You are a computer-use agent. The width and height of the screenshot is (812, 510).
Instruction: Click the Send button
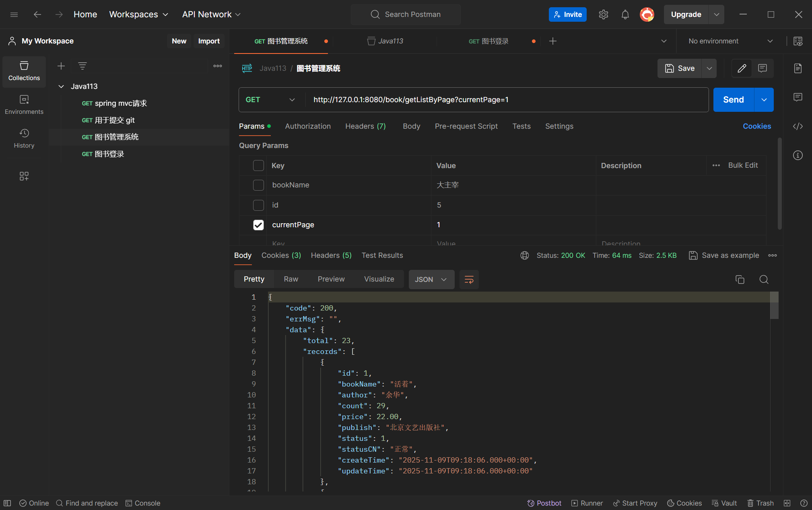(734, 100)
